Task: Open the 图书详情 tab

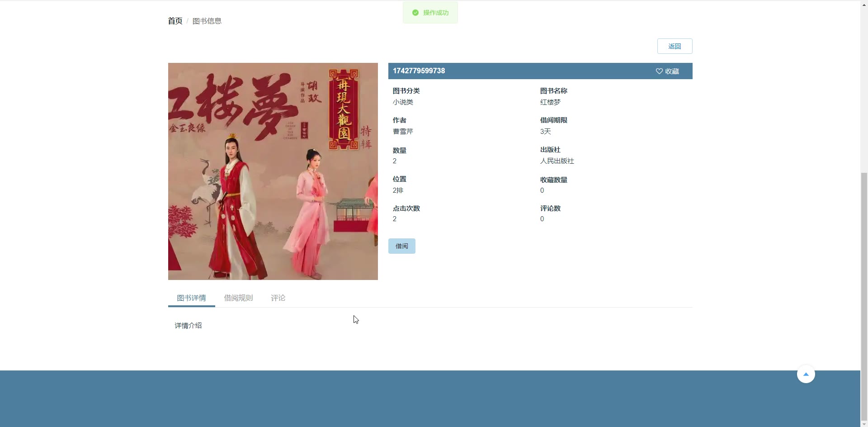Action: click(191, 298)
